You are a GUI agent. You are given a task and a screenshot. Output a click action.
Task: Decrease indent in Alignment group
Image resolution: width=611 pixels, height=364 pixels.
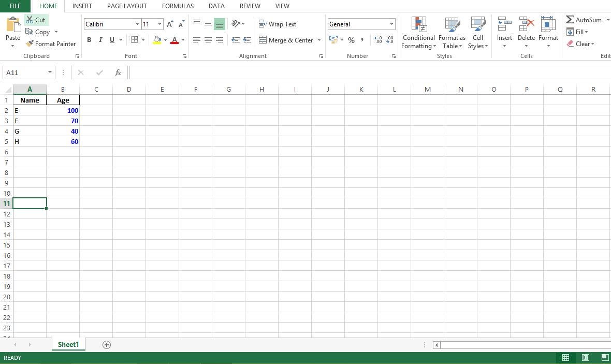click(x=236, y=40)
